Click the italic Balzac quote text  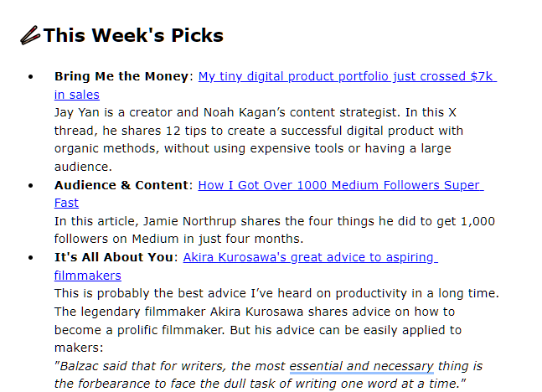268,374
